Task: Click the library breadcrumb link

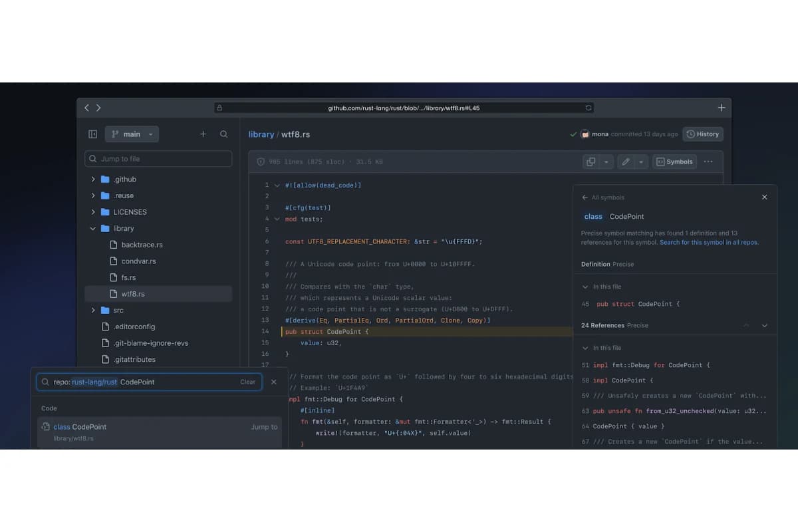Action: pyautogui.click(x=261, y=134)
